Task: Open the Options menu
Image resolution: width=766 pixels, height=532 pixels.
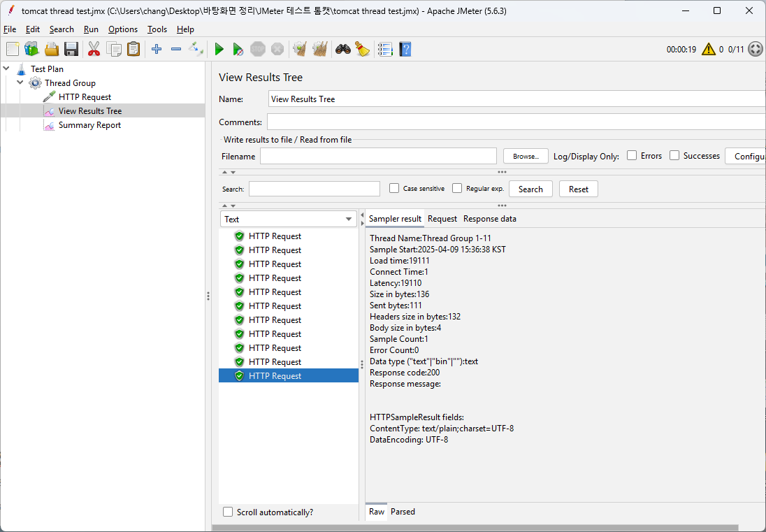Action: click(x=122, y=29)
